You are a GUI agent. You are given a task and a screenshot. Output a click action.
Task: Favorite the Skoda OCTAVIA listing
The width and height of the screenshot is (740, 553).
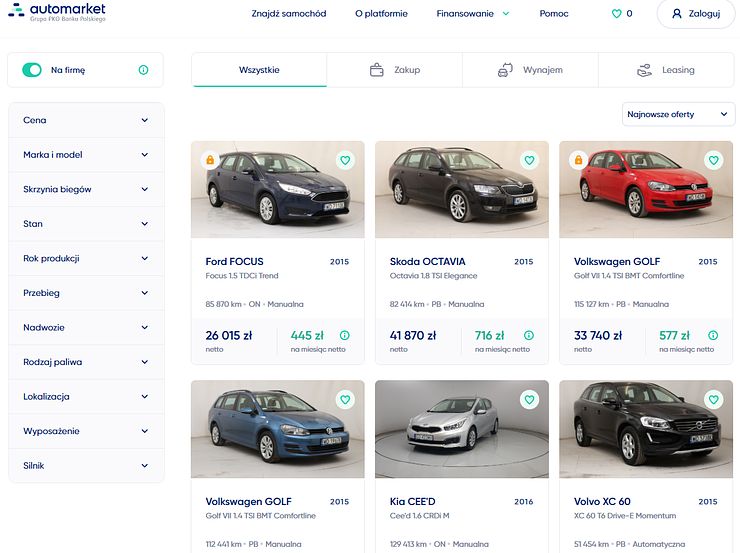point(529,160)
